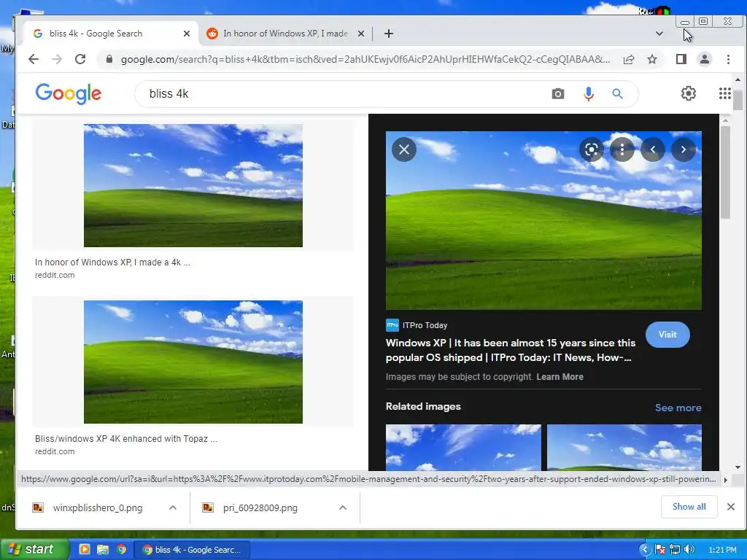Viewport: 747px width, 560px height.
Task: Open the second related image thumbnail
Action: 624,447
